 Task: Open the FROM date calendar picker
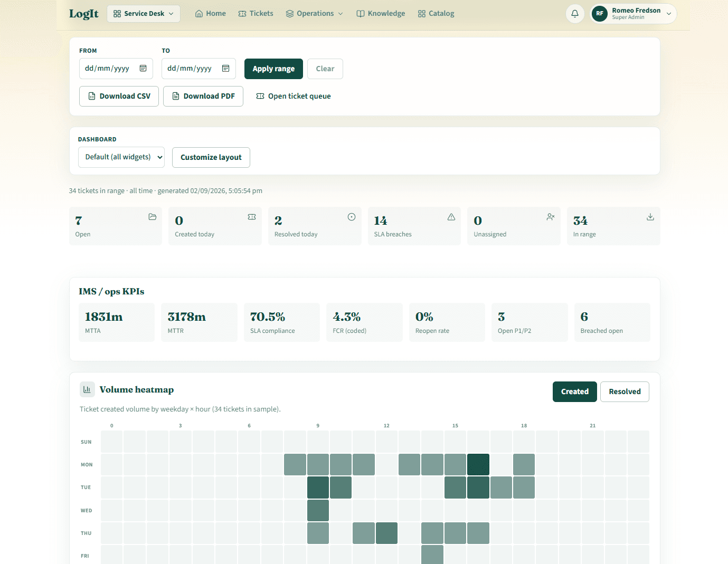pyautogui.click(x=143, y=68)
